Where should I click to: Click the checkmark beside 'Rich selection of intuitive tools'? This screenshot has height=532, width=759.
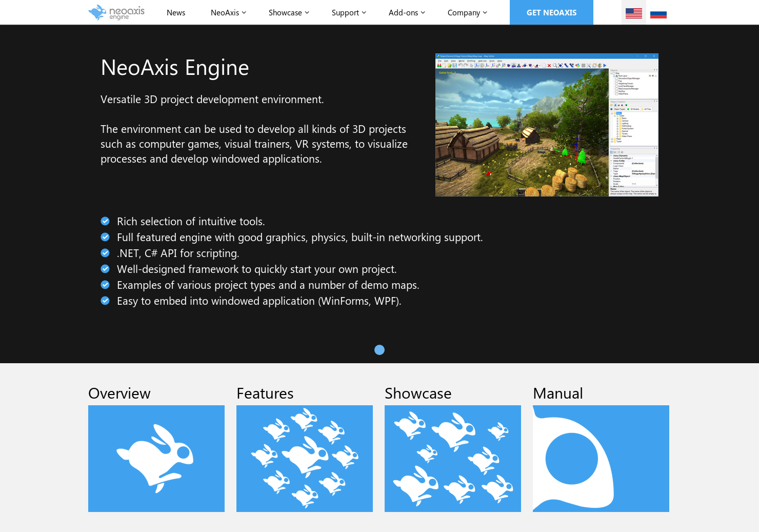pyautogui.click(x=105, y=221)
